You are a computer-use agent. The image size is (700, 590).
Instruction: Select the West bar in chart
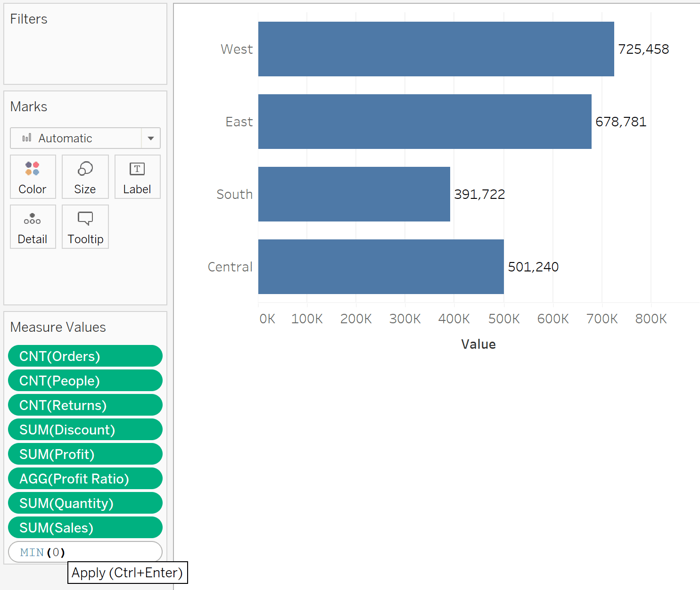pyautogui.click(x=436, y=49)
